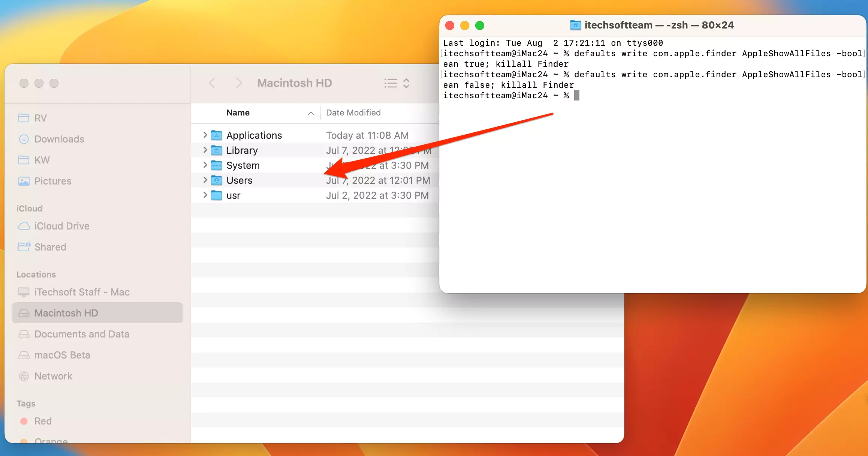Open Network in the sidebar
This screenshot has height=456, width=868.
[97, 376]
